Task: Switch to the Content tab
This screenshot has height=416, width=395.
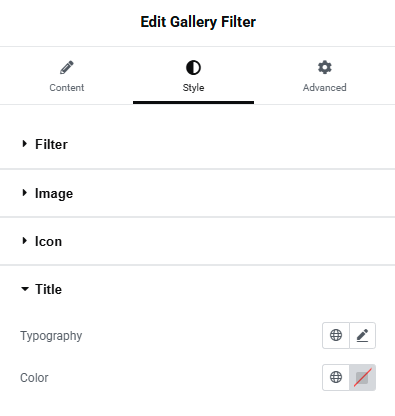Action: pyautogui.click(x=67, y=76)
